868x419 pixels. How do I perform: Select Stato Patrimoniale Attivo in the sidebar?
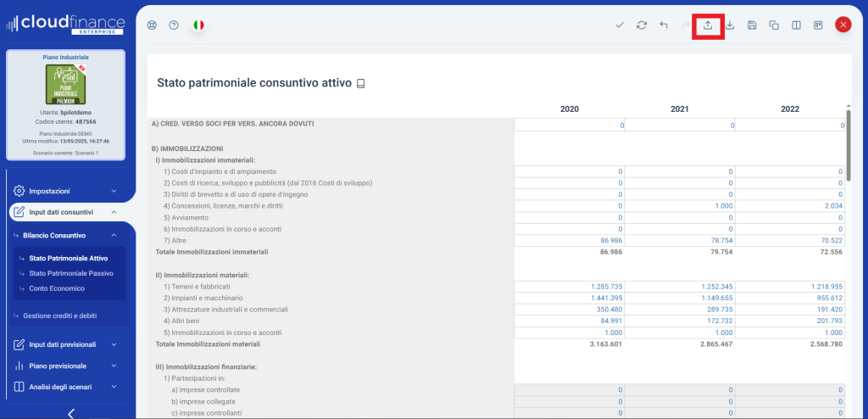point(68,259)
